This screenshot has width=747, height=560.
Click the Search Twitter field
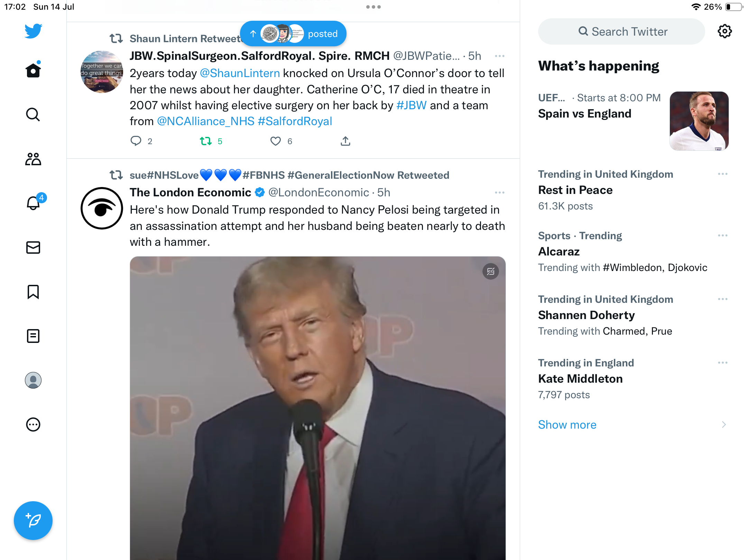(622, 32)
